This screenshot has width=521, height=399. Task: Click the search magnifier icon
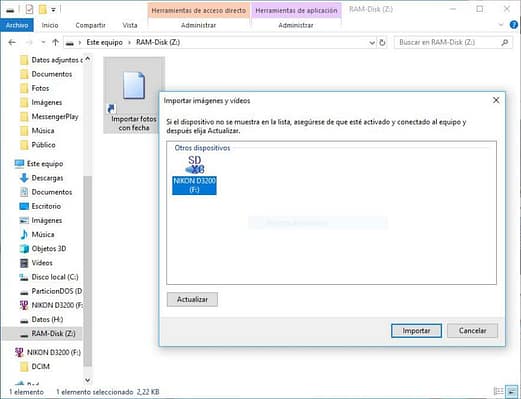[505, 43]
